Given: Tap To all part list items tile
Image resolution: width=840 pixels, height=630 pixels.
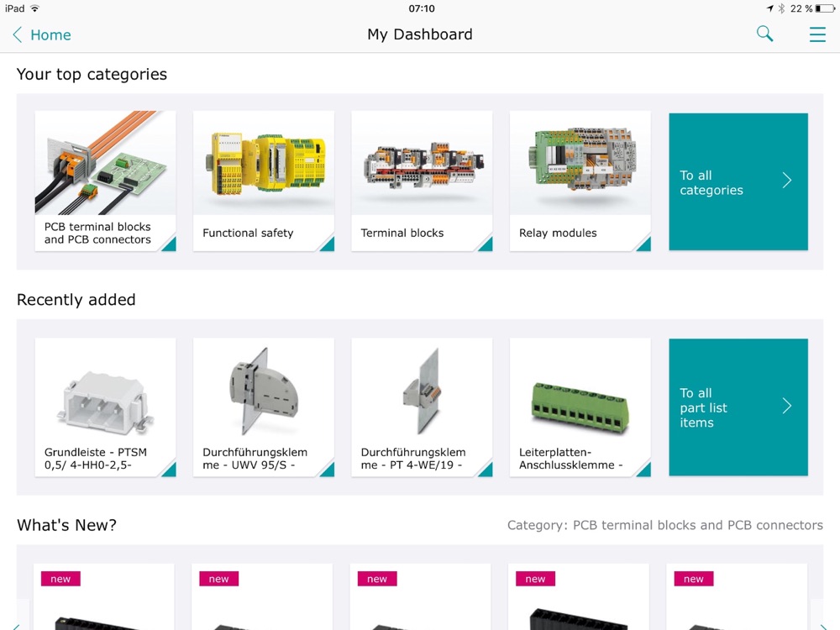Looking at the screenshot, I should point(738,407).
